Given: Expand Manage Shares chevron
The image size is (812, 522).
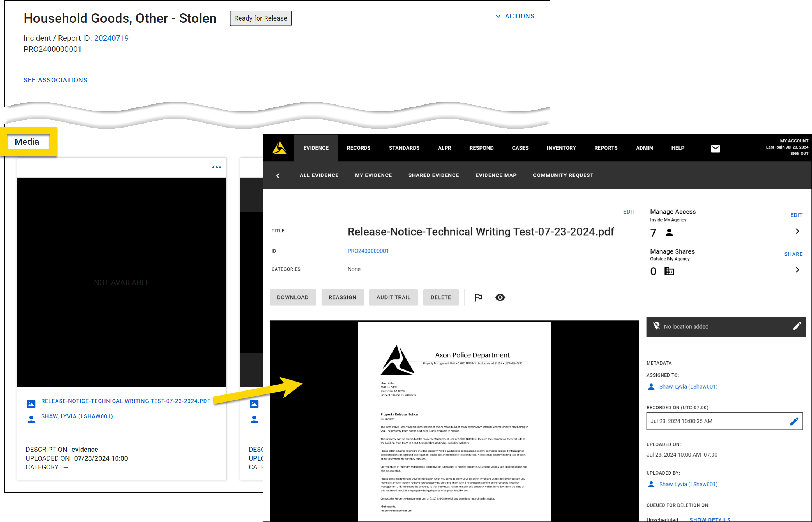Looking at the screenshot, I should (x=797, y=270).
